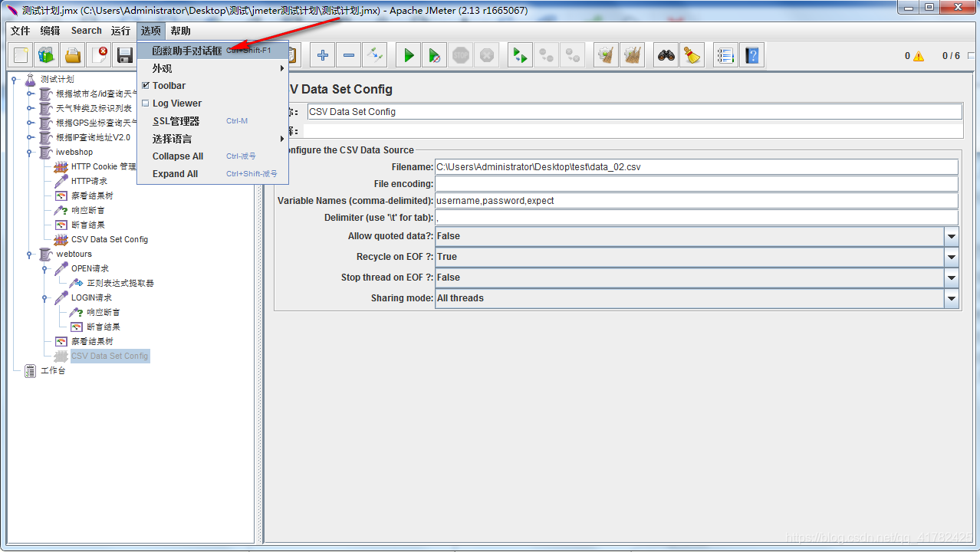This screenshot has height=552, width=980.
Task: Choose 函数助手对话框 menu entry
Action: [x=213, y=51]
